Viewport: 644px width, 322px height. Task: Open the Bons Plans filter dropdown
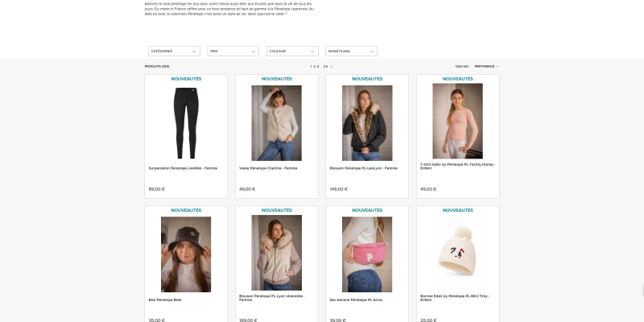coord(351,52)
